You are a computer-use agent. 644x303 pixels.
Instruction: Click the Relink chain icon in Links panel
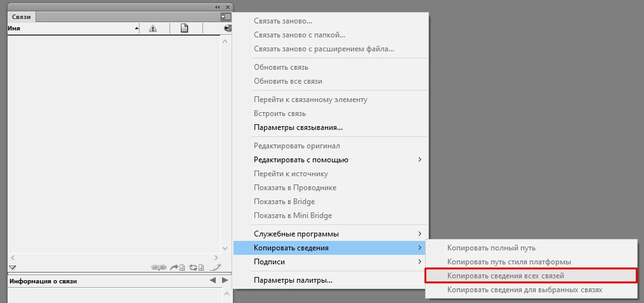coord(158,268)
